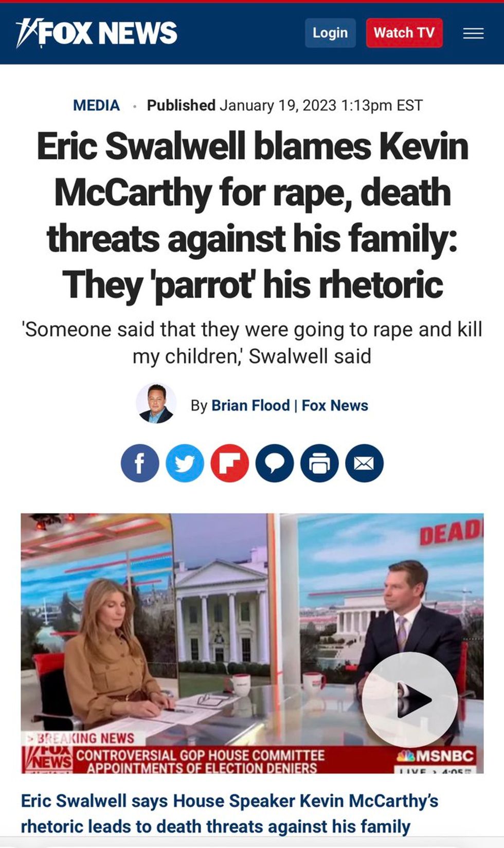Screen dimensions: 504x848
Task: Click the Fox News byline link
Action: coord(335,406)
